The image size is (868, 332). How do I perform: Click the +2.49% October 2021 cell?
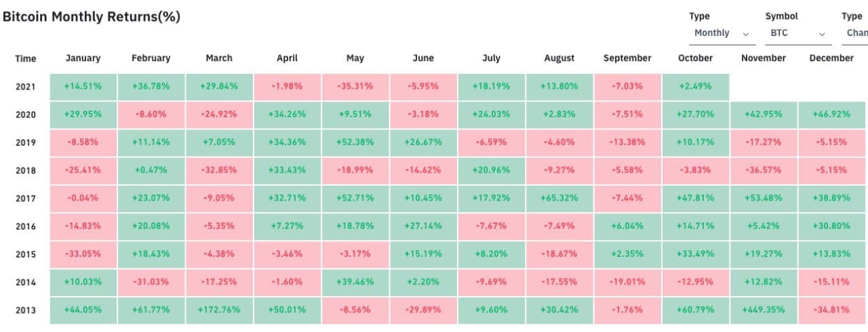pyautogui.click(x=695, y=87)
